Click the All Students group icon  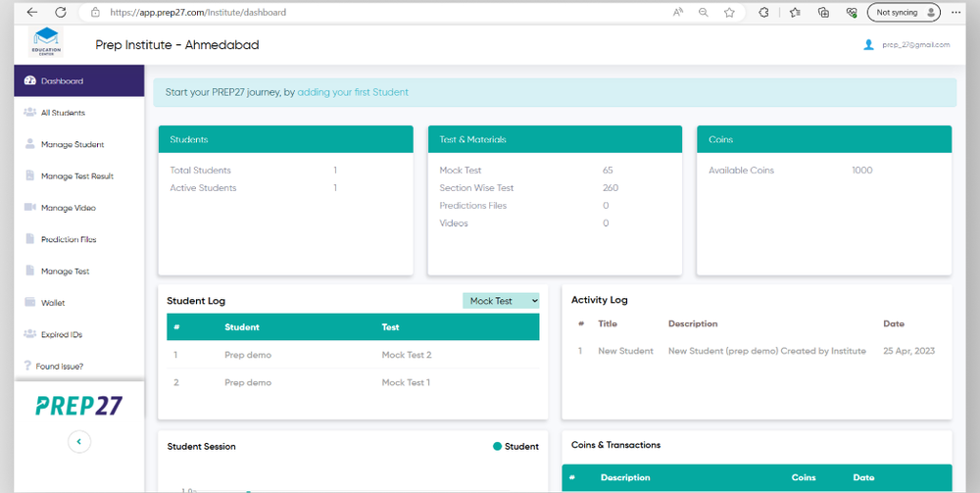click(x=29, y=113)
